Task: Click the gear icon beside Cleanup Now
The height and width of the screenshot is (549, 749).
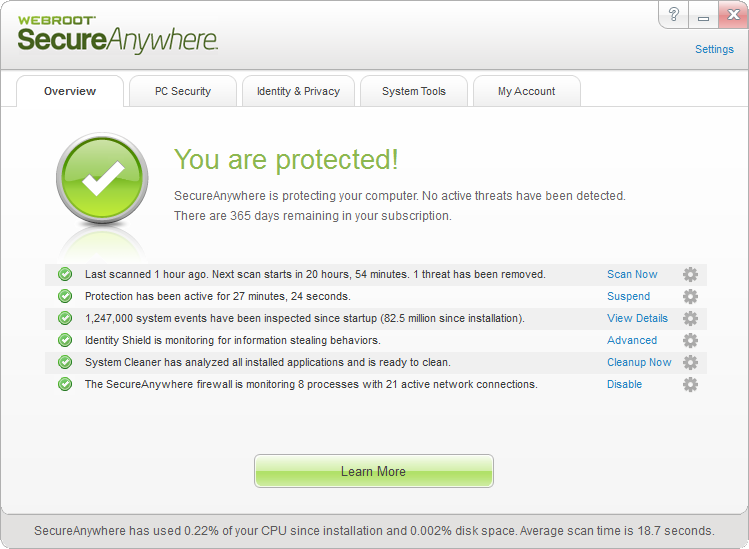Action: click(690, 362)
